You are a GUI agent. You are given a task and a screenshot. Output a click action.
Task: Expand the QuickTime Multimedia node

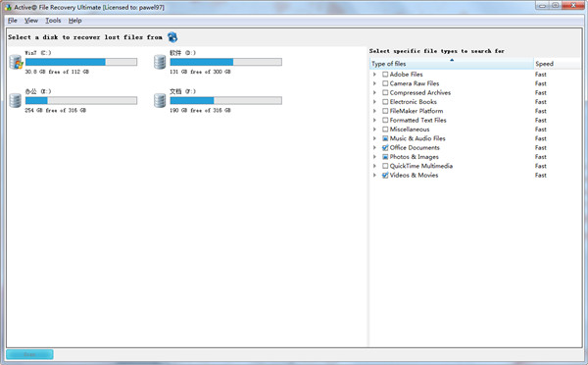pyautogui.click(x=374, y=166)
